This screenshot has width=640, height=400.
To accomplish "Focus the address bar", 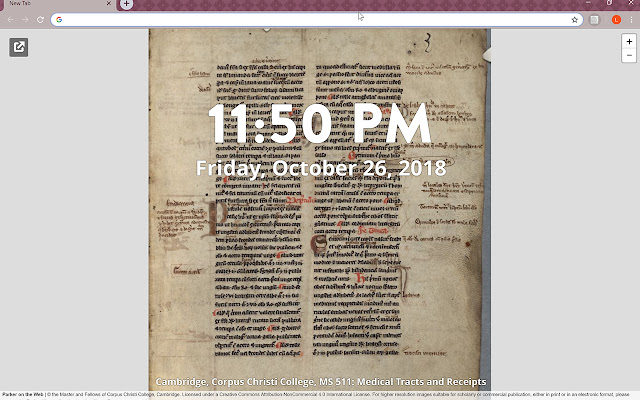I will click(316, 20).
